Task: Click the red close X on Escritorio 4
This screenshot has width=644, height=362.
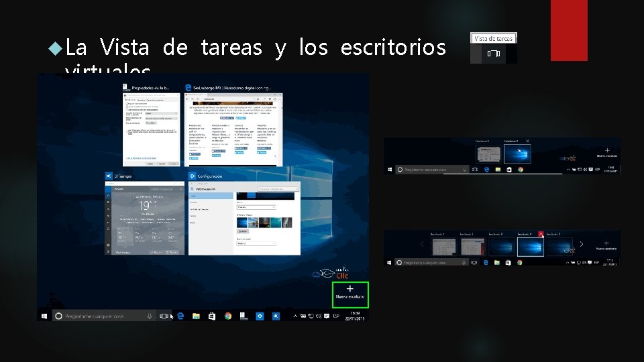Action: click(541, 234)
